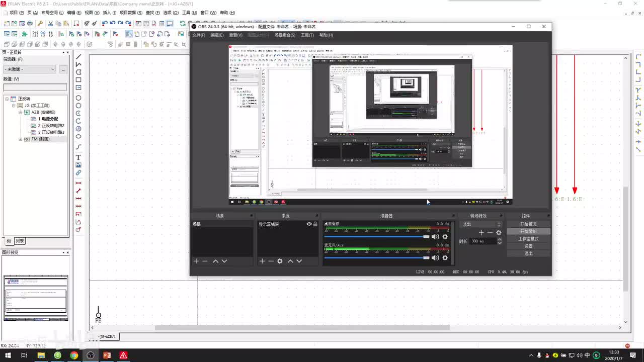The width and height of the screenshot is (644, 362).
Task: Move the selected source down in OBS
Action: (x=299, y=261)
